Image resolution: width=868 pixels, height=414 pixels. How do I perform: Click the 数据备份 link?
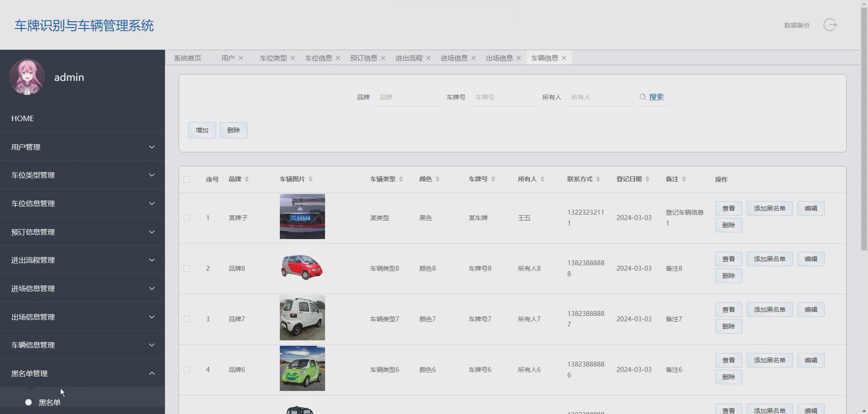797,25
